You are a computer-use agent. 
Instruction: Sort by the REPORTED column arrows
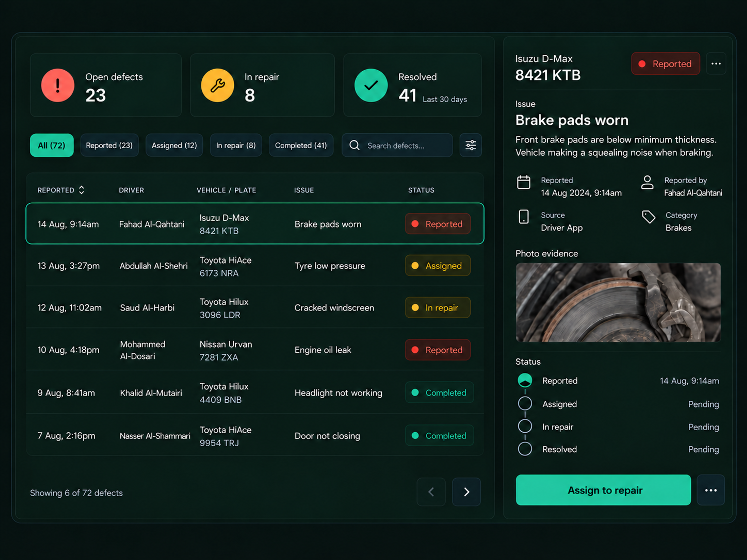(x=81, y=190)
